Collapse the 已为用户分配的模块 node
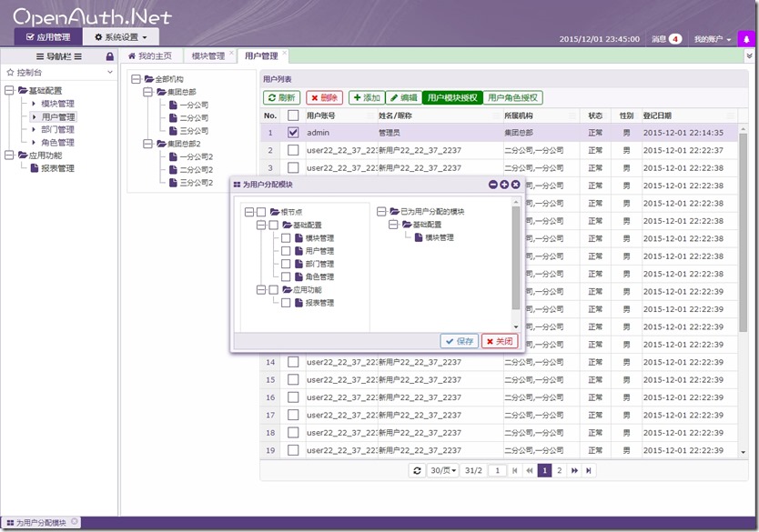This screenshot has width=759, height=532. click(381, 211)
